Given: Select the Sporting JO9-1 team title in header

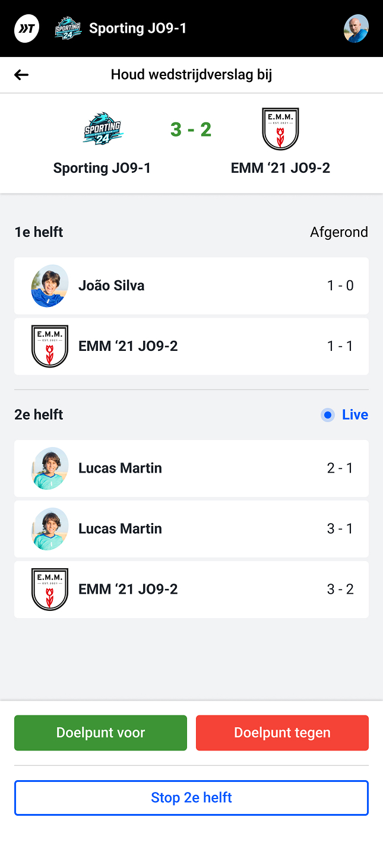Looking at the screenshot, I should (x=138, y=28).
